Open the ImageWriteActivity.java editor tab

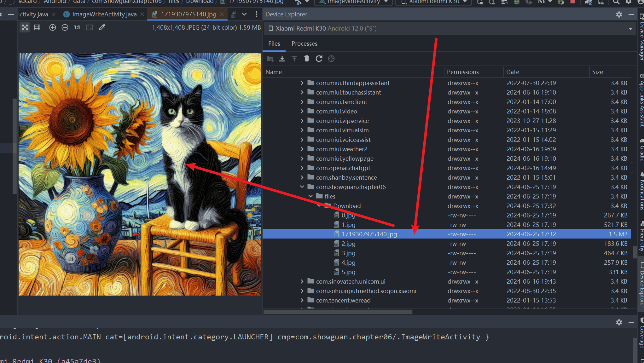pyautogui.click(x=104, y=14)
